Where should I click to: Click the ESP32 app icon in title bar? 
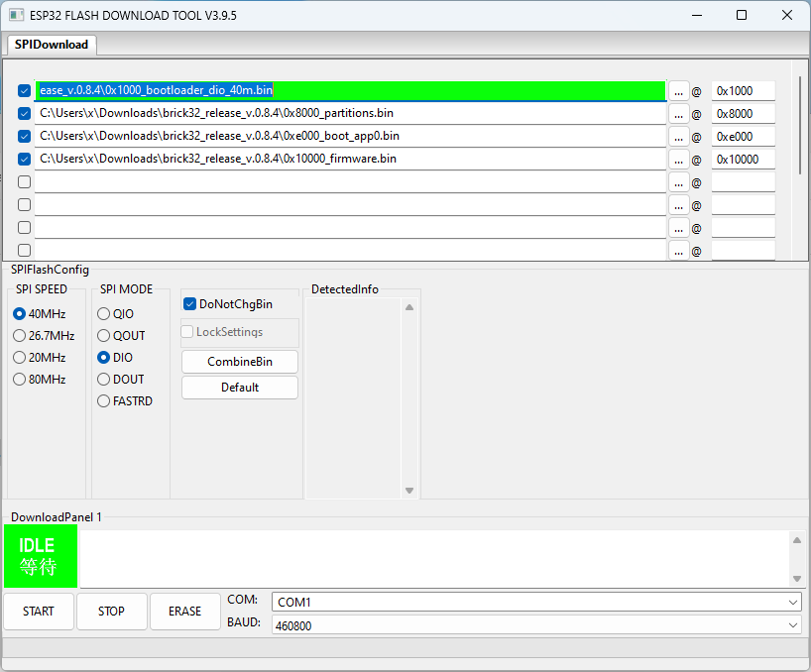(15, 16)
